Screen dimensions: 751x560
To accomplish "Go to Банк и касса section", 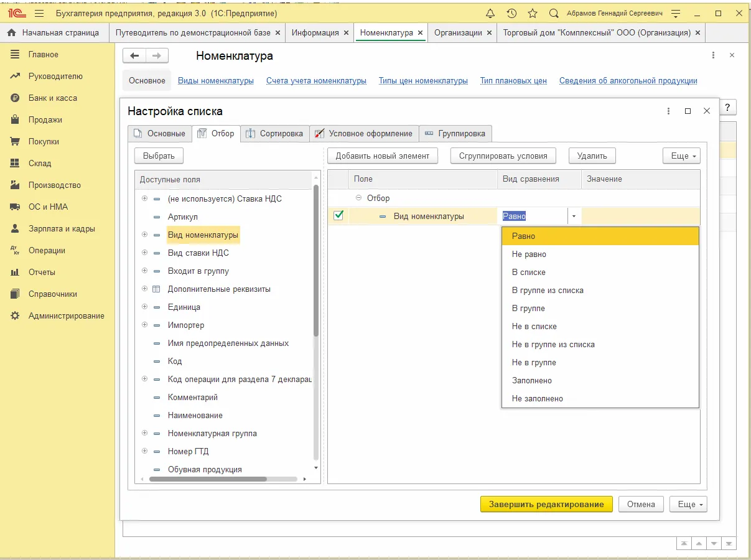I will 53,98.
